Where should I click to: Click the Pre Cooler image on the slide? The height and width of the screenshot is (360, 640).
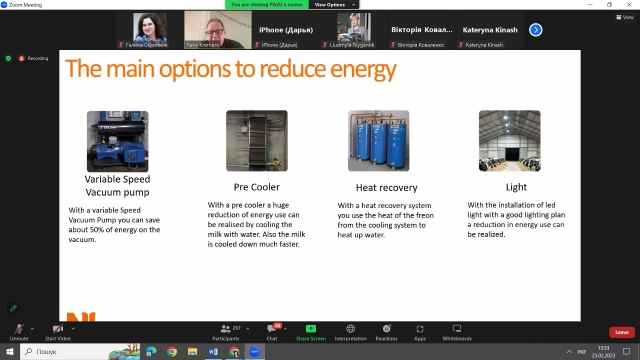257,141
